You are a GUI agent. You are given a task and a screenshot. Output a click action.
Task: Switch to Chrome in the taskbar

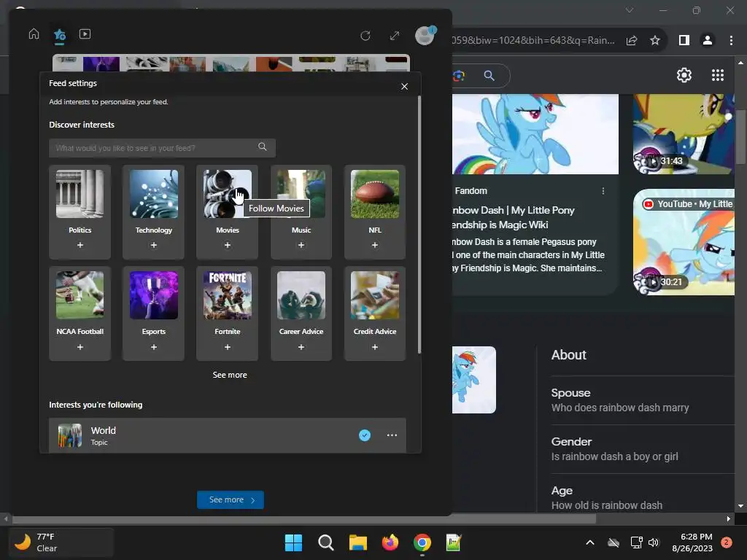(422, 542)
